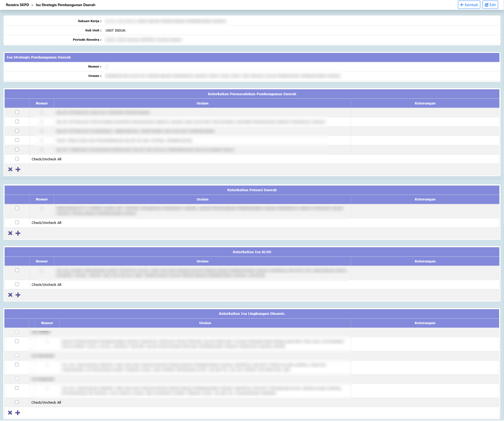Screen dimensions: 504x422
Task: Click the add plus icon under Keterkaitan Isu KLHS
Action: [18, 295]
